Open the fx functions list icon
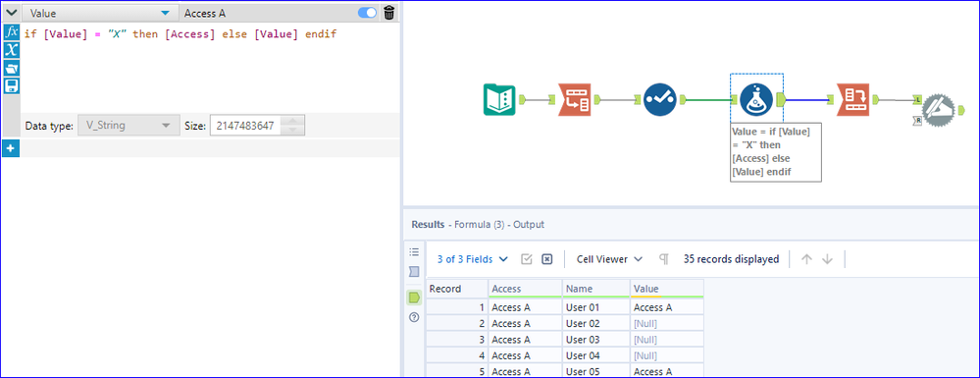Viewport: 980px width, 378px height. tap(12, 32)
